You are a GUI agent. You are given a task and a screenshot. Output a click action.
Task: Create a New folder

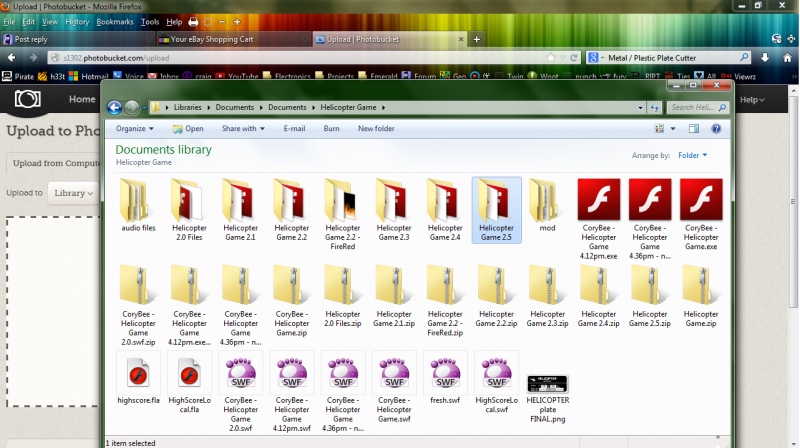pyautogui.click(x=376, y=129)
